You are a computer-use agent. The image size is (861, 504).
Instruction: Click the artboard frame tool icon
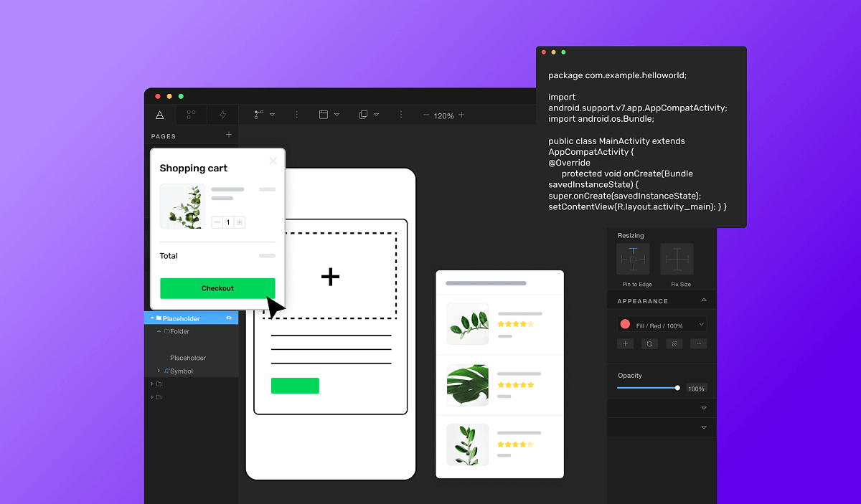(x=324, y=115)
